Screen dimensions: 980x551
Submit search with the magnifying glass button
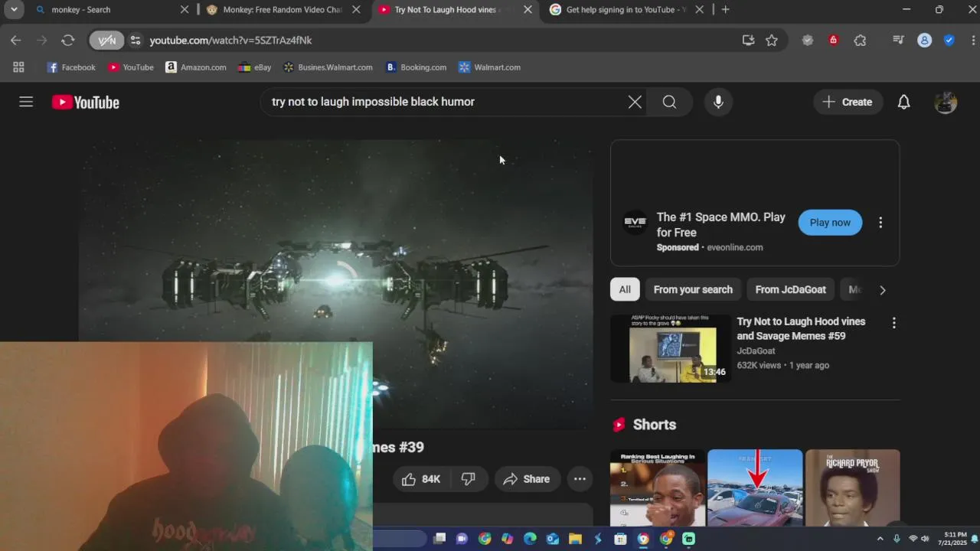point(669,102)
